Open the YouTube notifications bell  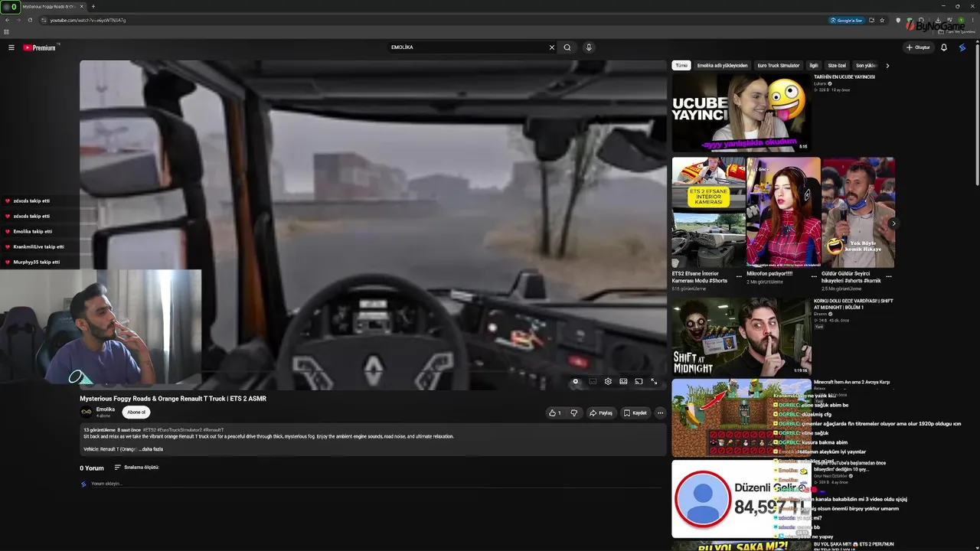944,47
